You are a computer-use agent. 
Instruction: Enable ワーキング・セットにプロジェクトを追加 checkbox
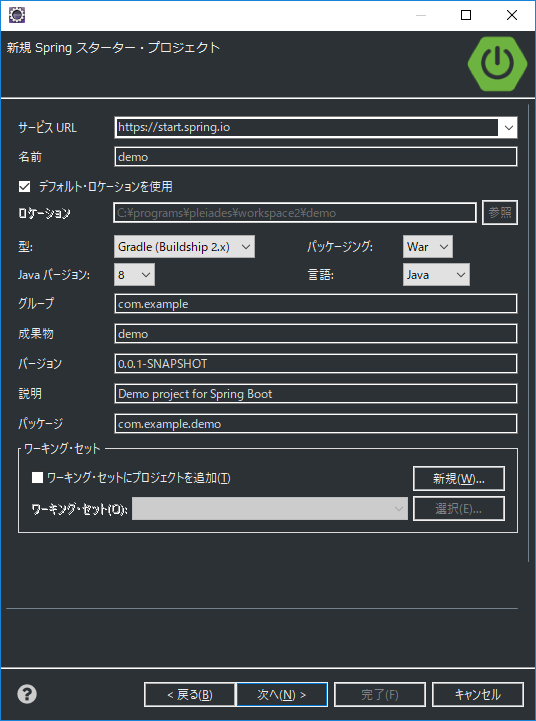(37, 478)
